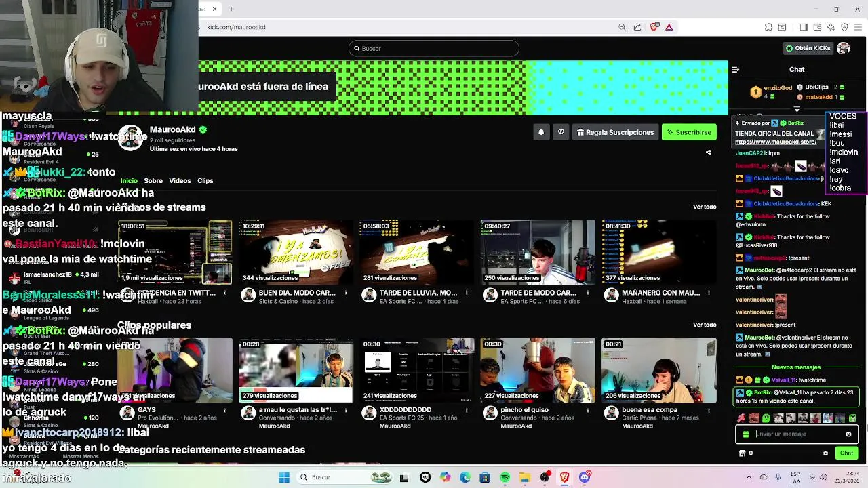Open the mauroakd.store link in chat
This screenshot has width=868, height=488.
(776, 142)
